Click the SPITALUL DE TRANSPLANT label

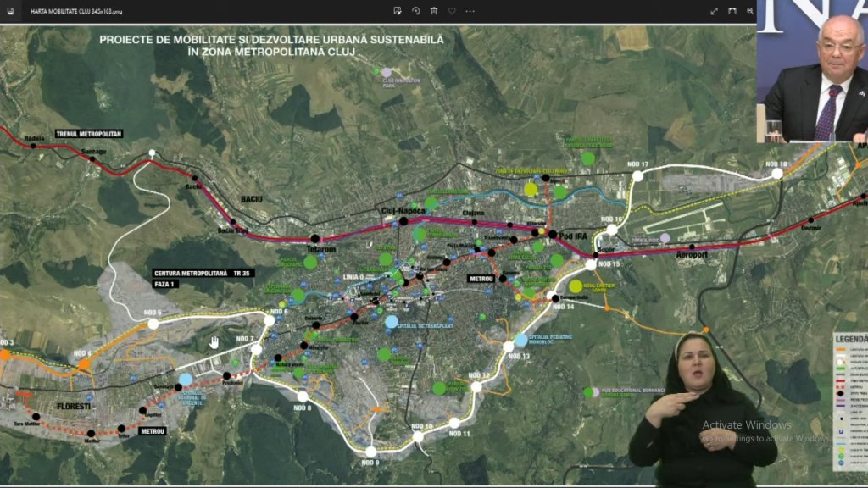(426, 326)
